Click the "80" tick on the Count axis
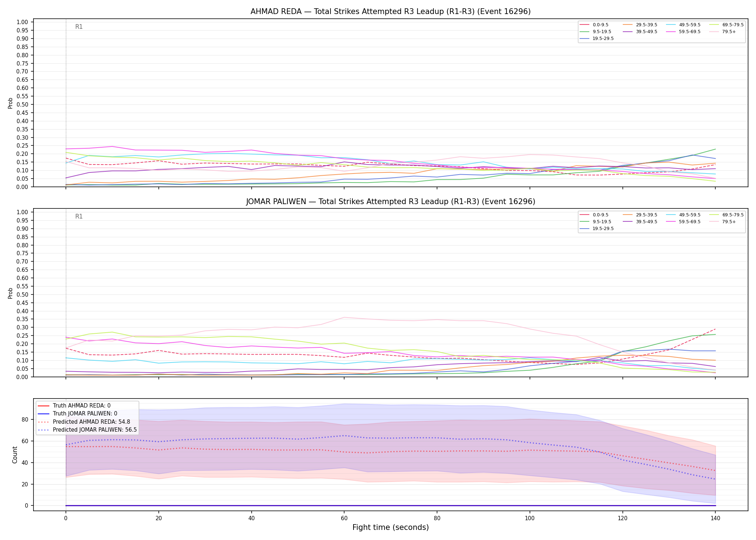This screenshot has width=756, height=540. 24,419
